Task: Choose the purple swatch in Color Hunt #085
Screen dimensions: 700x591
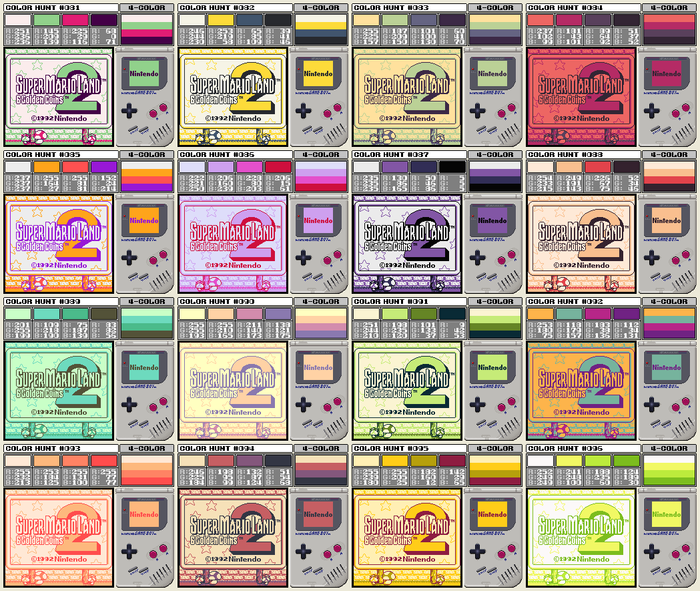Action: (x=104, y=167)
